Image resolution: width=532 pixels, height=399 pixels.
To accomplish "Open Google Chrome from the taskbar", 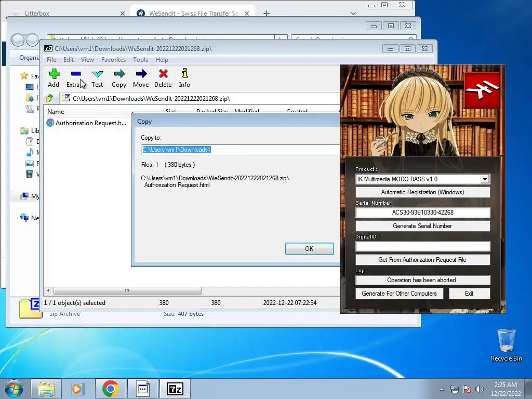I will (x=110, y=389).
